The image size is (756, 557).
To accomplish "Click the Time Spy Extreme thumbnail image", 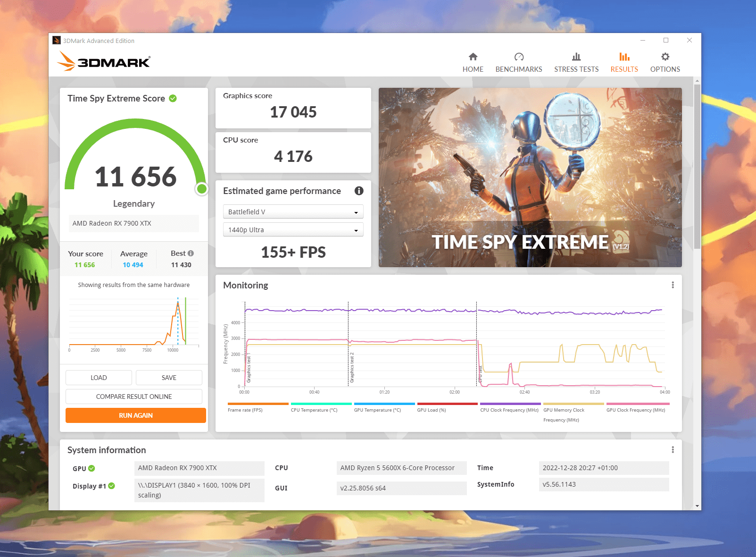I will pyautogui.click(x=530, y=177).
